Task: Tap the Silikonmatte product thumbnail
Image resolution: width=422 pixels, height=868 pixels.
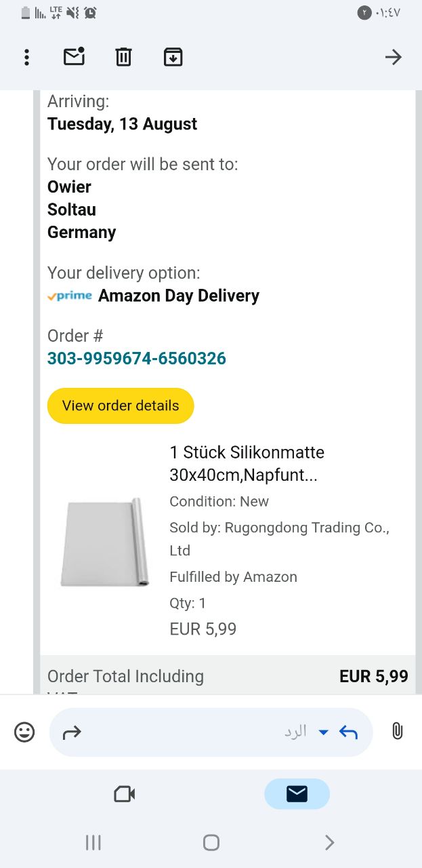Action: [104, 542]
